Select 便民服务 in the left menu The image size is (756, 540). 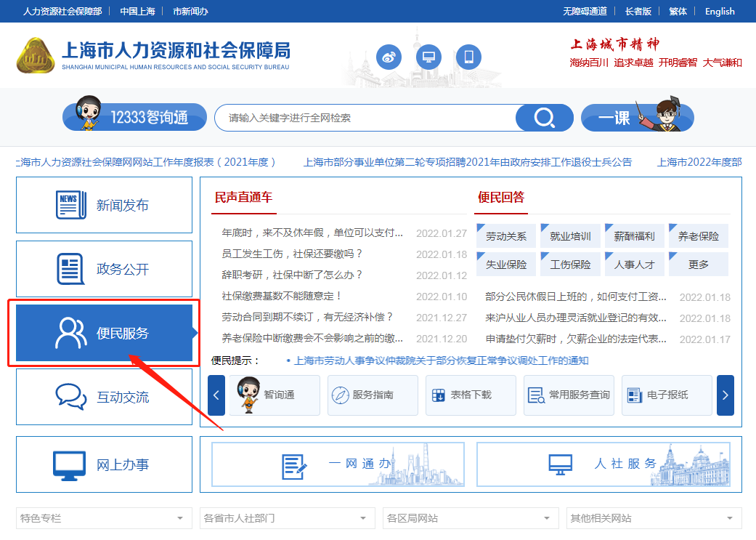pyautogui.click(x=104, y=334)
